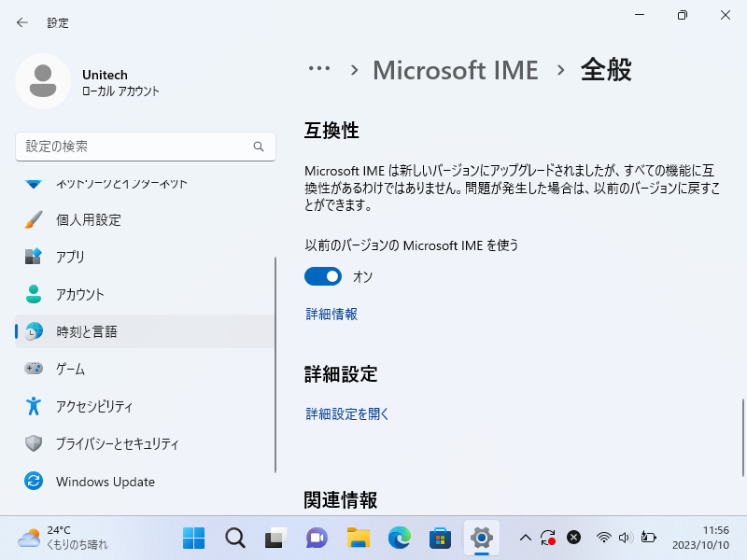This screenshot has width=747, height=560.
Task: Open the アプリ settings category
Action: tap(145, 257)
